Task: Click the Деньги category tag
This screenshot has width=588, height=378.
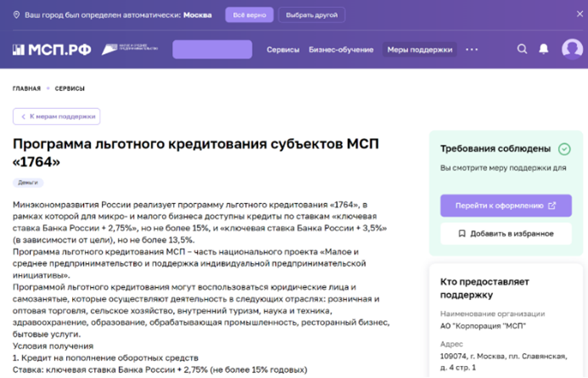Action: pyautogui.click(x=28, y=183)
